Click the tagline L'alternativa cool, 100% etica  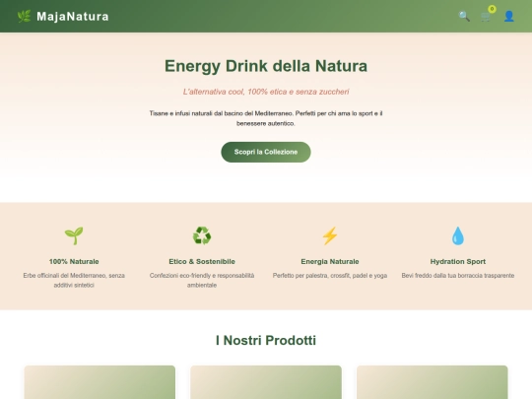click(266, 92)
